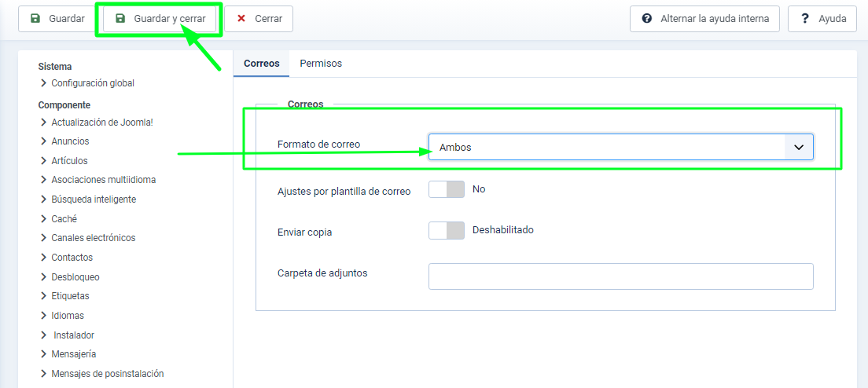
Task: Click the lifebuoy icon for internal help
Action: click(x=647, y=18)
